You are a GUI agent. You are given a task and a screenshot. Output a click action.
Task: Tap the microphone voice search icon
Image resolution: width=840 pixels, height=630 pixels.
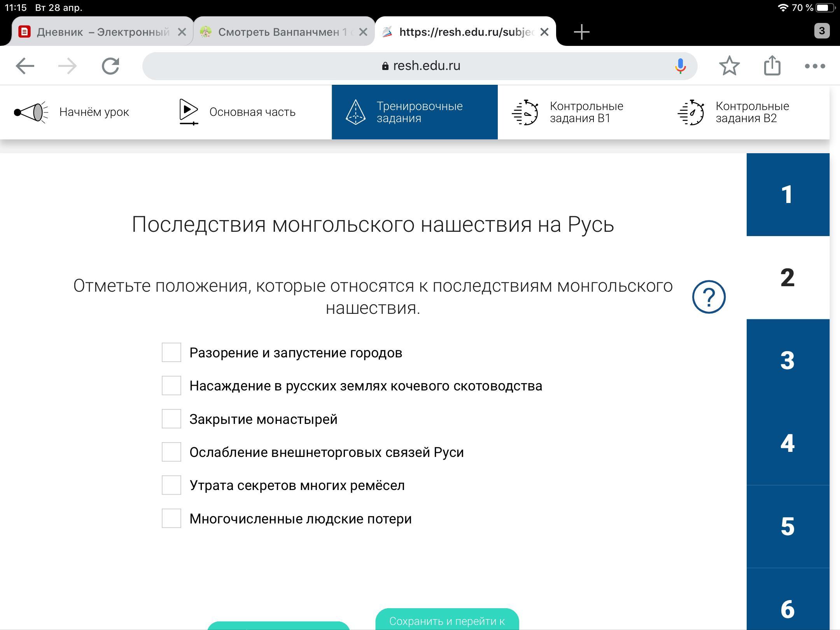(680, 66)
